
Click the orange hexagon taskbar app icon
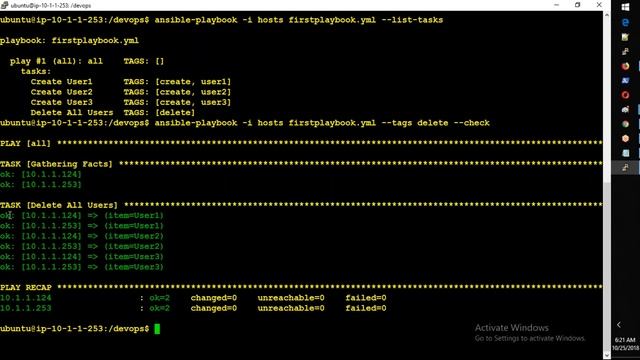(x=625, y=138)
